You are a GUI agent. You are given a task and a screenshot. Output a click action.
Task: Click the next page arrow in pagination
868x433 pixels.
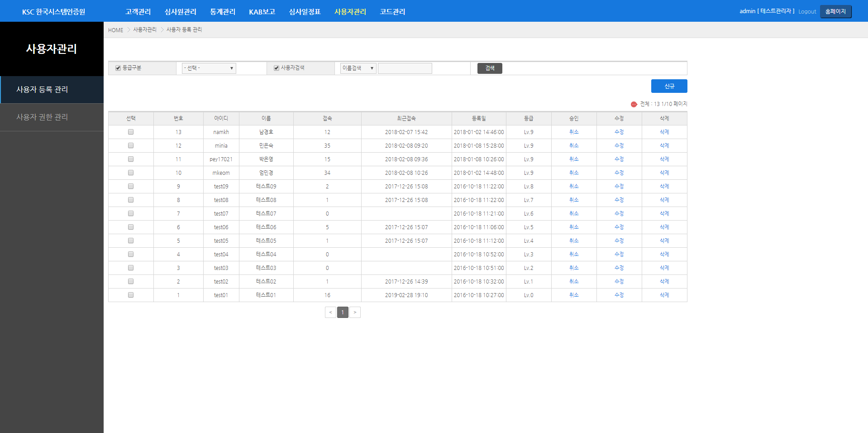click(355, 312)
